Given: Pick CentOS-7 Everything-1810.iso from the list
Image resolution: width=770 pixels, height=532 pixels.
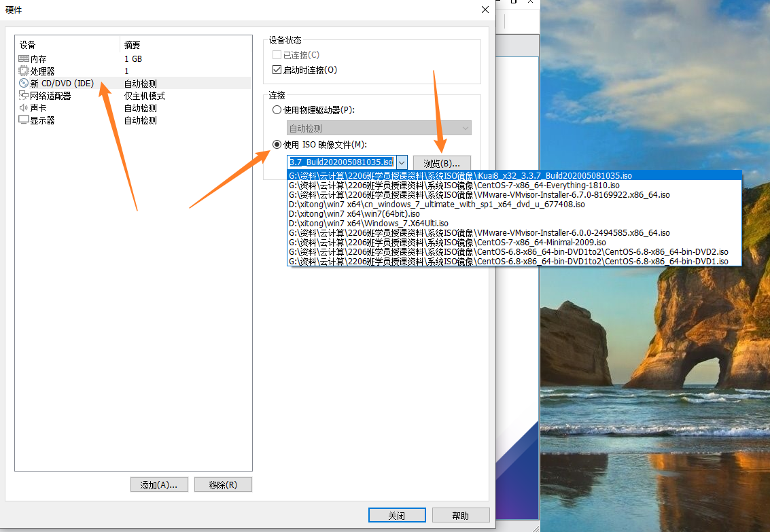Looking at the screenshot, I should coord(454,185).
